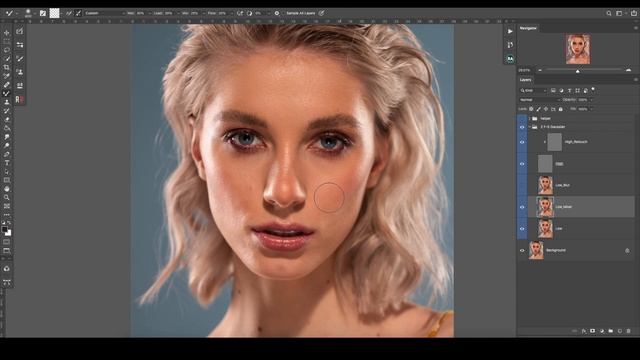Select the Clone Stamp tool
Screen dimensions: 640x360
[7, 102]
